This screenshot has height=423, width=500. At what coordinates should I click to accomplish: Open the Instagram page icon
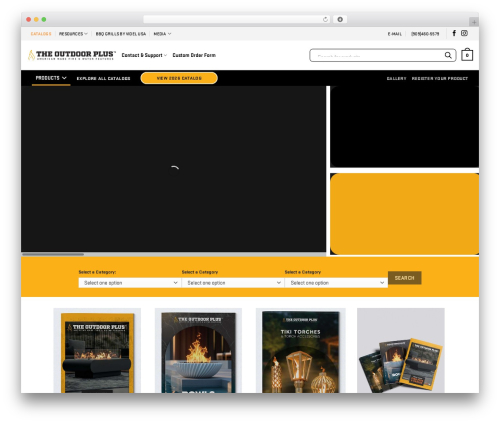(464, 33)
